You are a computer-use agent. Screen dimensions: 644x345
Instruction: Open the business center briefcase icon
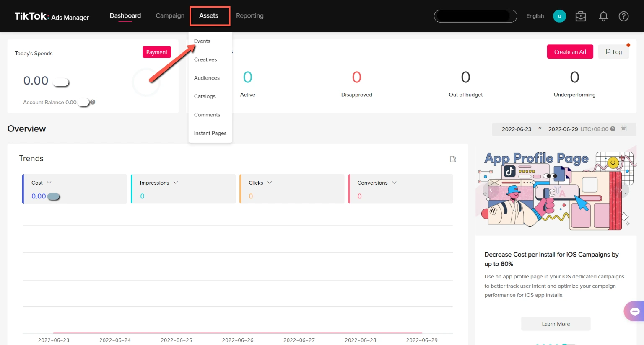coord(581,16)
